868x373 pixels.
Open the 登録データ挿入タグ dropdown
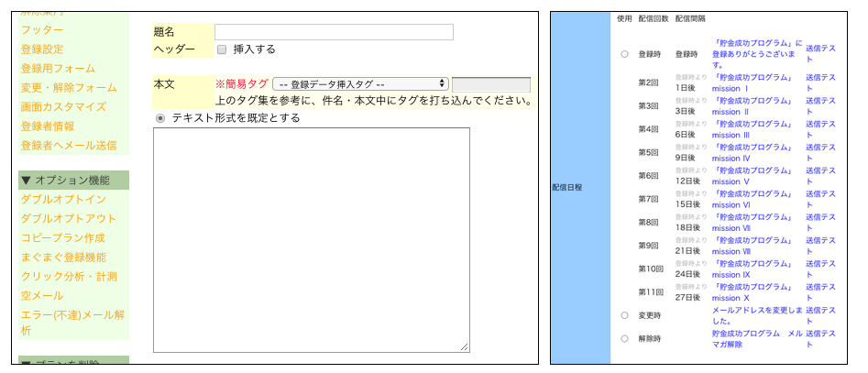(x=360, y=84)
